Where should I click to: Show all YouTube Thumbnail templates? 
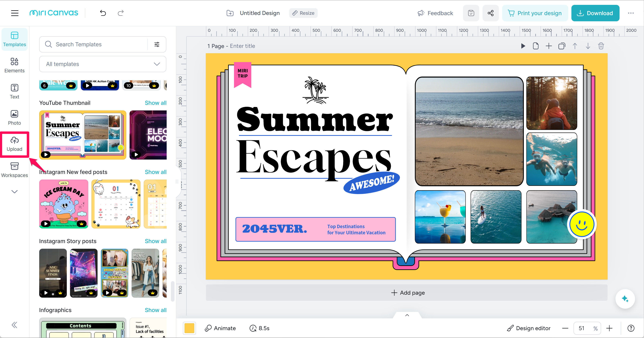point(155,103)
